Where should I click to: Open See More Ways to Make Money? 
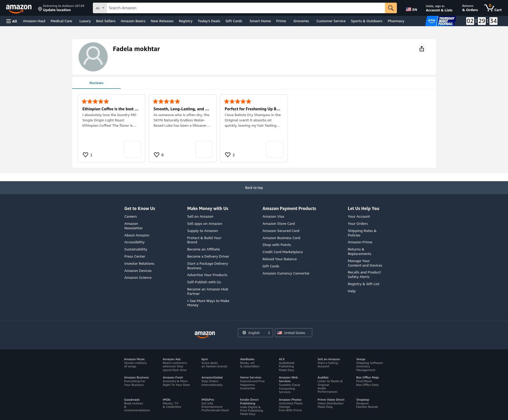(x=208, y=303)
